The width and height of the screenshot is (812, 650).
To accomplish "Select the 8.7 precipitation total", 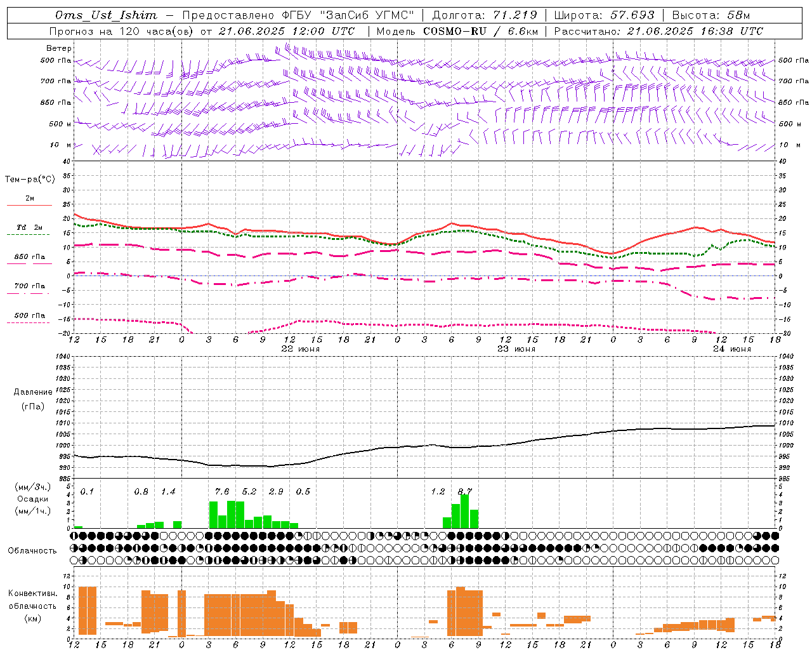I will [x=465, y=492].
